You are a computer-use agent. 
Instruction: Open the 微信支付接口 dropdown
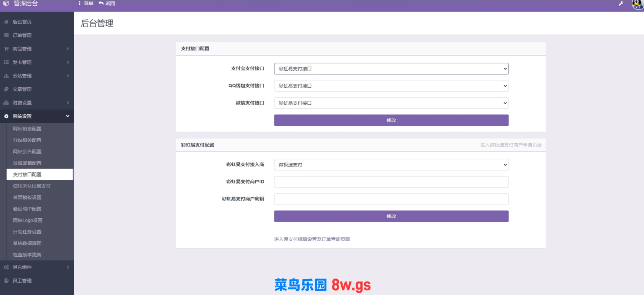tap(391, 103)
